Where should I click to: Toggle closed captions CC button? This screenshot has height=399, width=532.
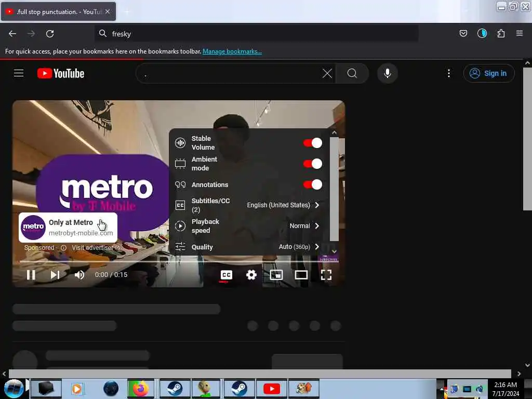click(227, 275)
